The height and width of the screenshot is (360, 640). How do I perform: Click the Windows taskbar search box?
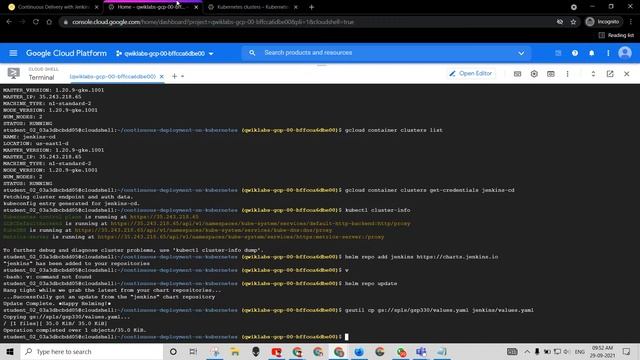pos(92,351)
